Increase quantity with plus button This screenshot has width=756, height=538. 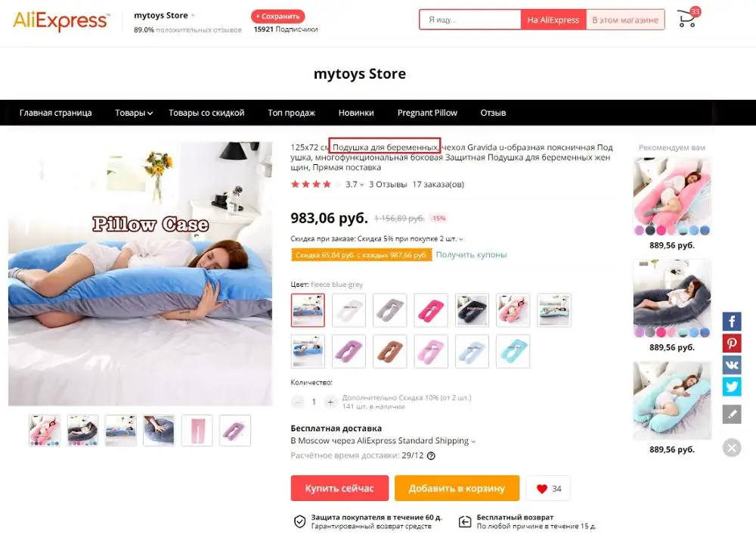point(330,402)
